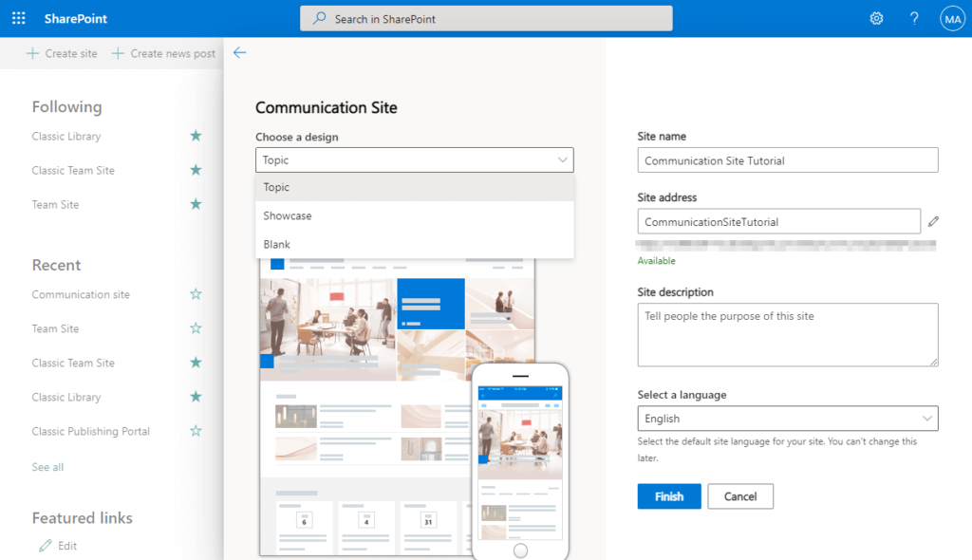Select Blank design option
This screenshot has width=972, height=560.
coord(414,244)
